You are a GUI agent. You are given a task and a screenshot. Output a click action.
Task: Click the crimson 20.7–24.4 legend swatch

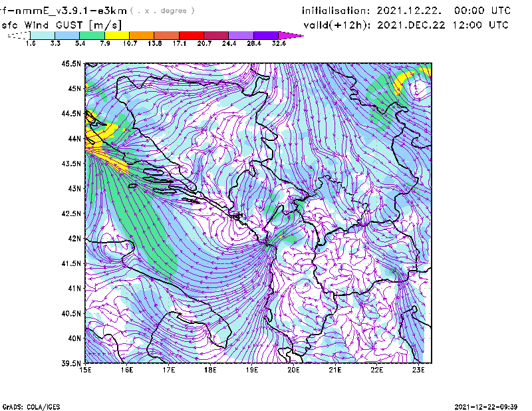click(216, 35)
